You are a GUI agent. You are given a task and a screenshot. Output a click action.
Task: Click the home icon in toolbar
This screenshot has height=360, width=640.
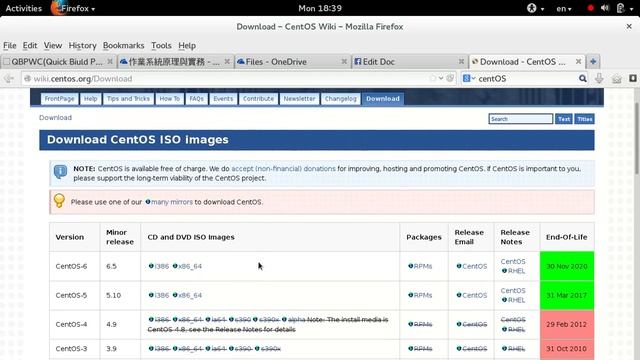click(616, 79)
